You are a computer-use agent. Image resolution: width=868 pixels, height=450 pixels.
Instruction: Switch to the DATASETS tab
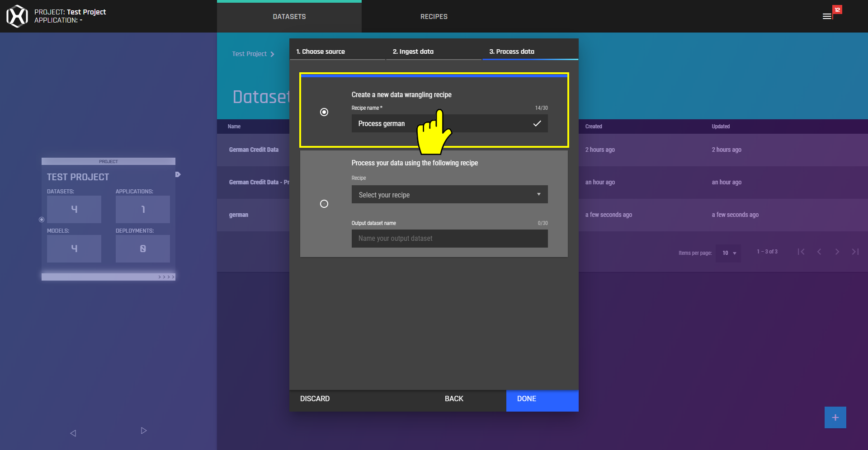(x=289, y=17)
